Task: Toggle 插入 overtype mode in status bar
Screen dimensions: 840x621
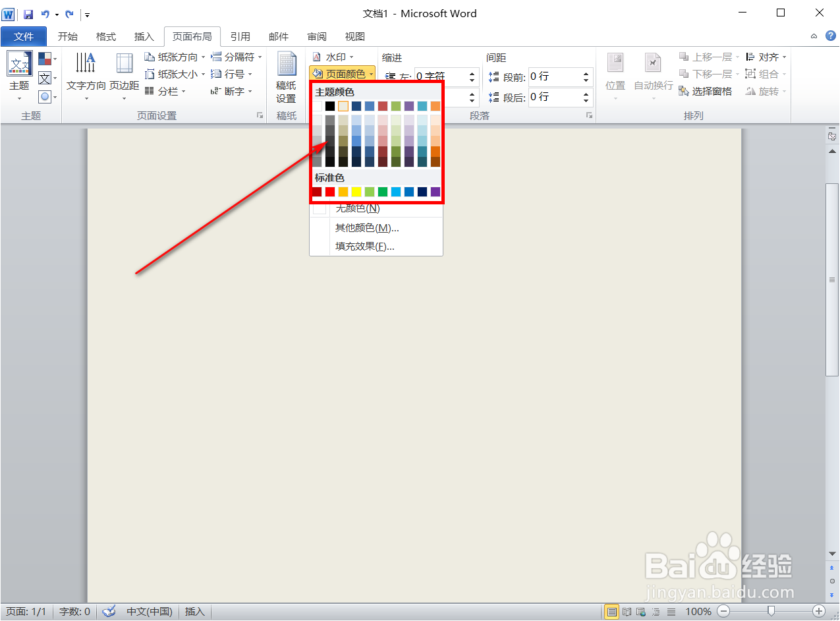Action: (194, 611)
